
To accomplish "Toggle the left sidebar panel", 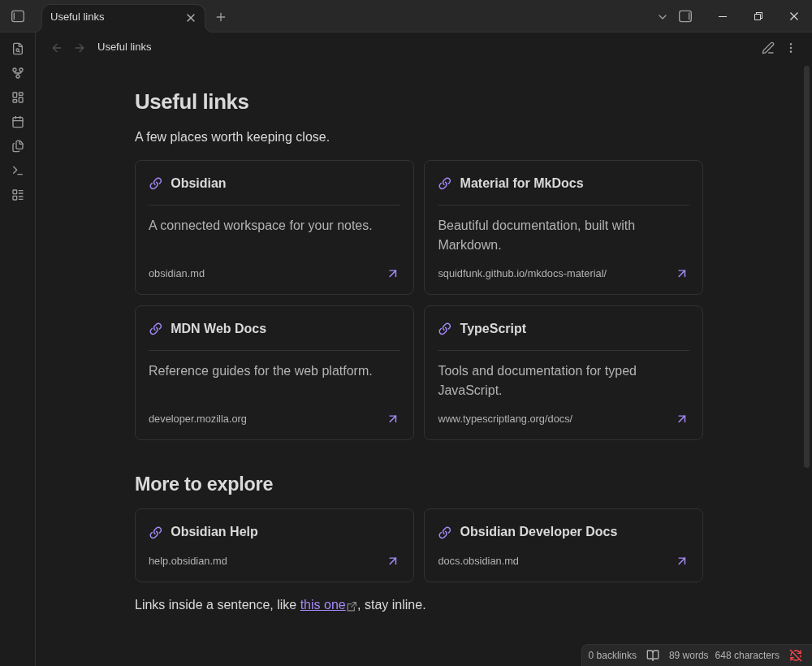I will point(18,16).
